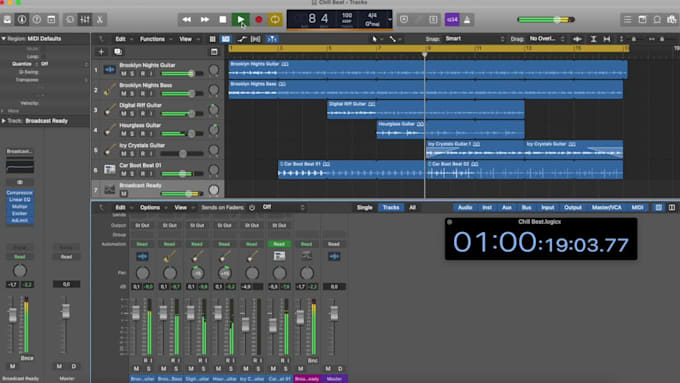This screenshot has height=383, width=680.
Task: Toggle the Show Automation icon in Tracks menu bar
Action: click(242, 39)
